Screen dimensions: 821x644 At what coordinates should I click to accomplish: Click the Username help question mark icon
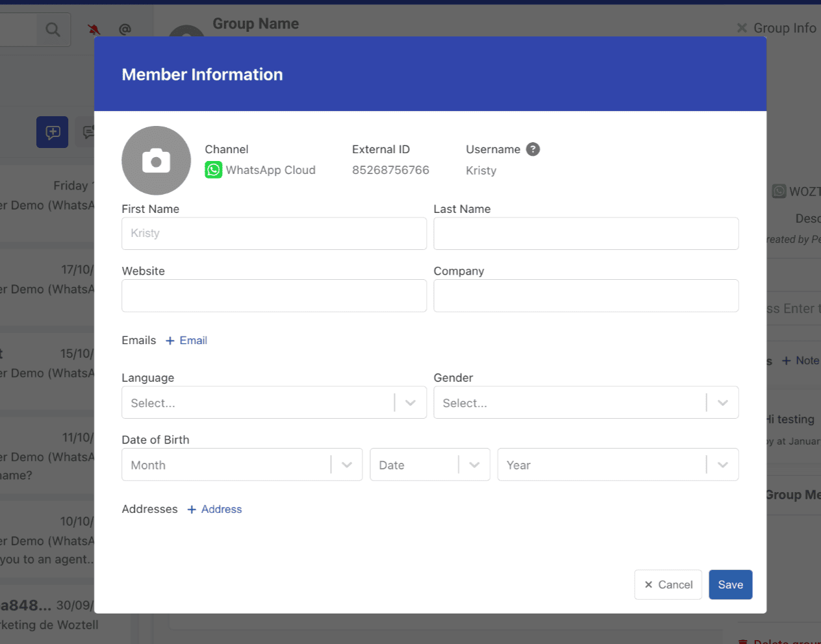click(x=533, y=149)
